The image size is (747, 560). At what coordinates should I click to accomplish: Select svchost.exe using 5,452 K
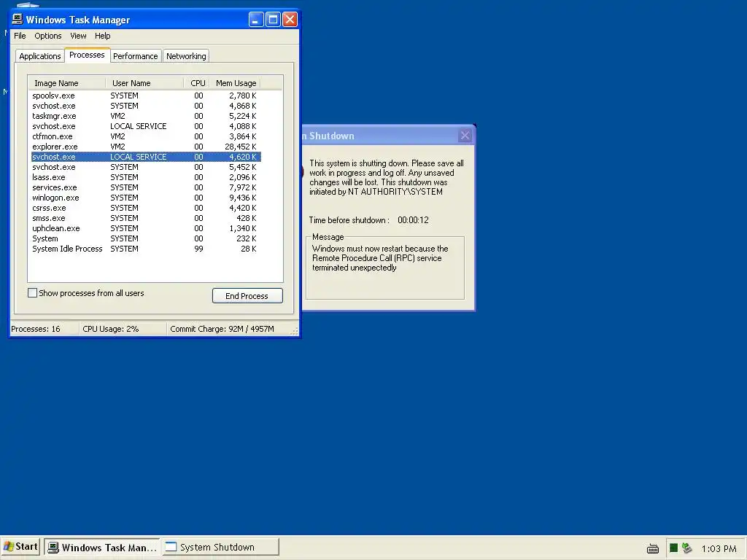point(146,167)
